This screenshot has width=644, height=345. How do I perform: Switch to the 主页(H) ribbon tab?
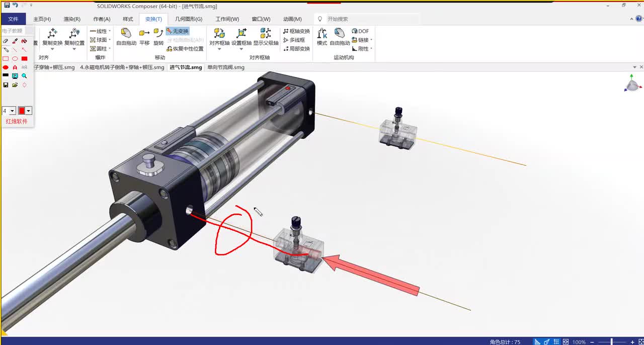42,19
